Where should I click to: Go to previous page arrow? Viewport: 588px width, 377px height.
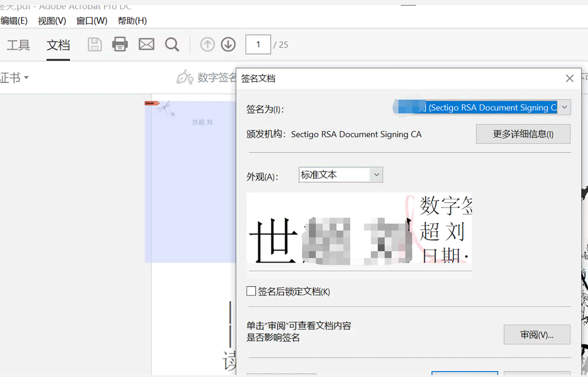[x=207, y=45]
